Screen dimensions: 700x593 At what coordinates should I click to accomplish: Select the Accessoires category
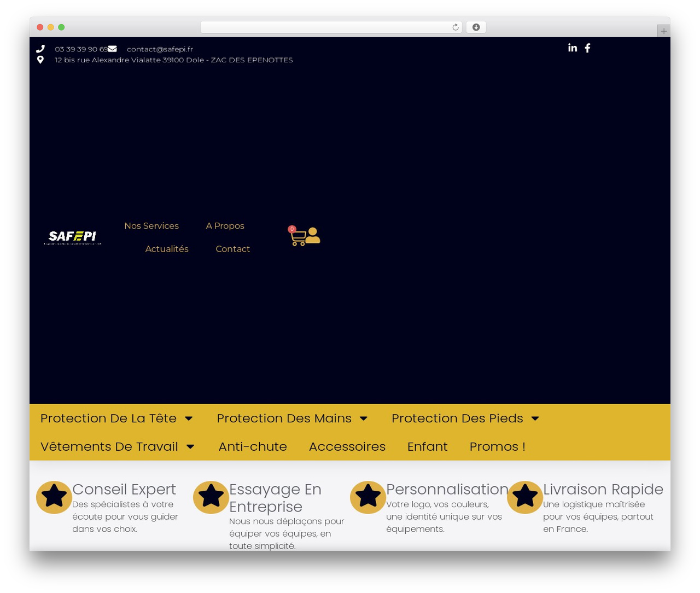point(347,446)
